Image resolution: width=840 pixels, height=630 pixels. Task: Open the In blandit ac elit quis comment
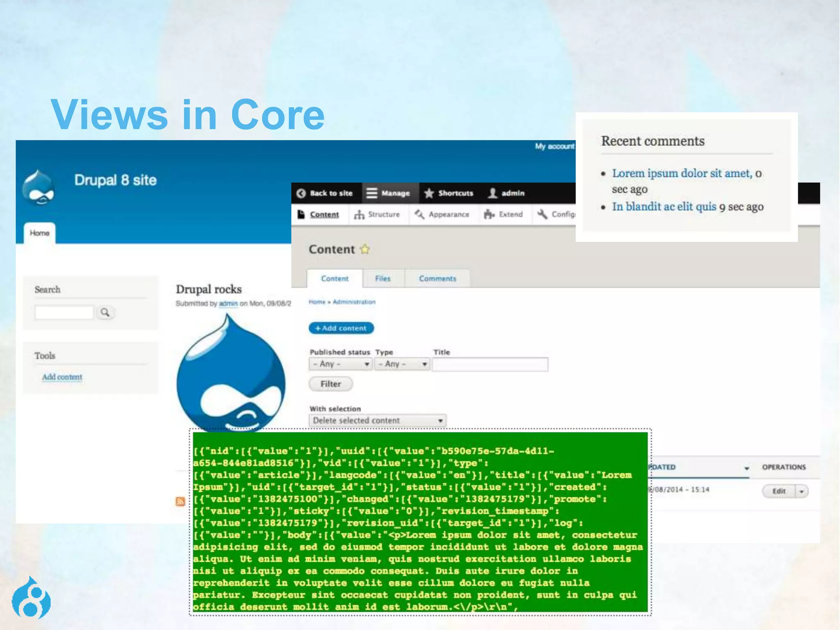[x=664, y=207]
